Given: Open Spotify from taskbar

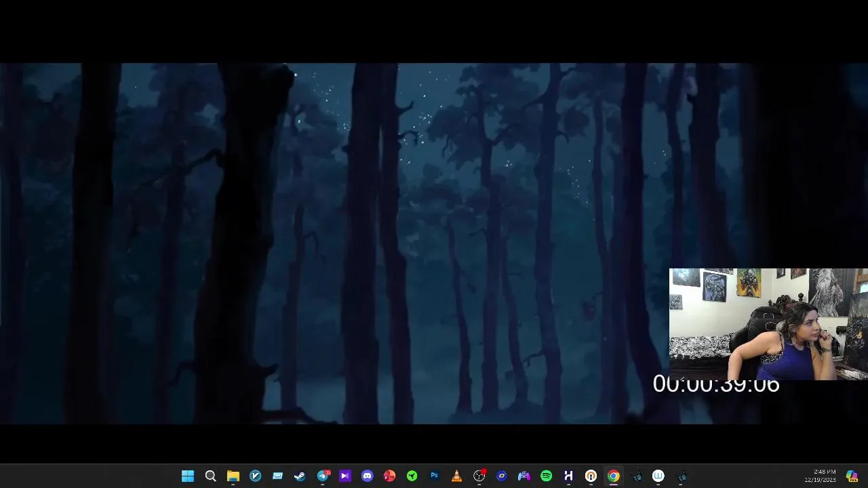Looking at the screenshot, I should (546, 476).
